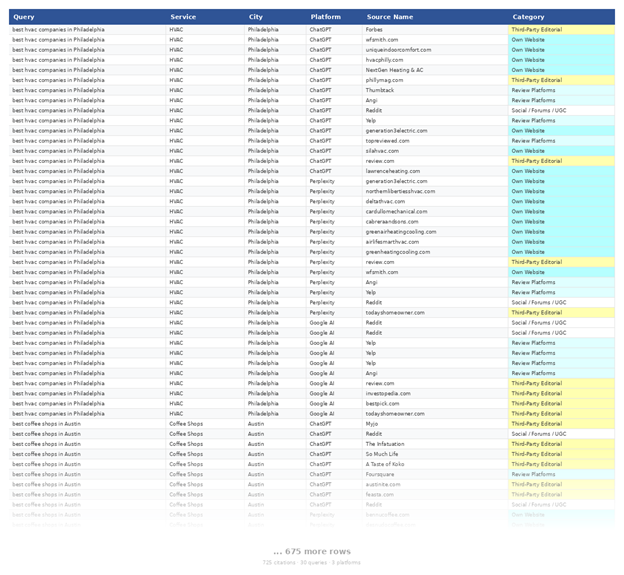Select the uniqueindoorcomfort.com source cell
This screenshot has width=624, height=575.
click(x=435, y=50)
